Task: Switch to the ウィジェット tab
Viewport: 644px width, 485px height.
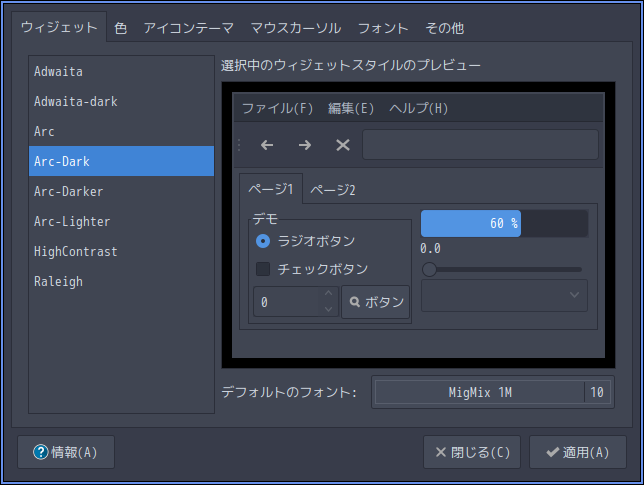Action: (59, 27)
